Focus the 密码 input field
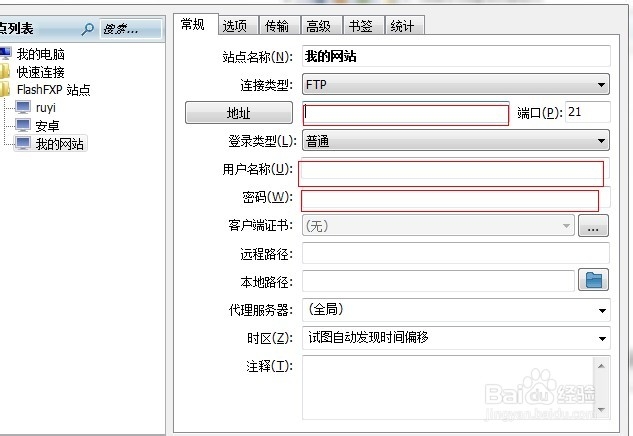Image resolution: width=633 pixels, height=436 pixels. [x=455, y=198]
